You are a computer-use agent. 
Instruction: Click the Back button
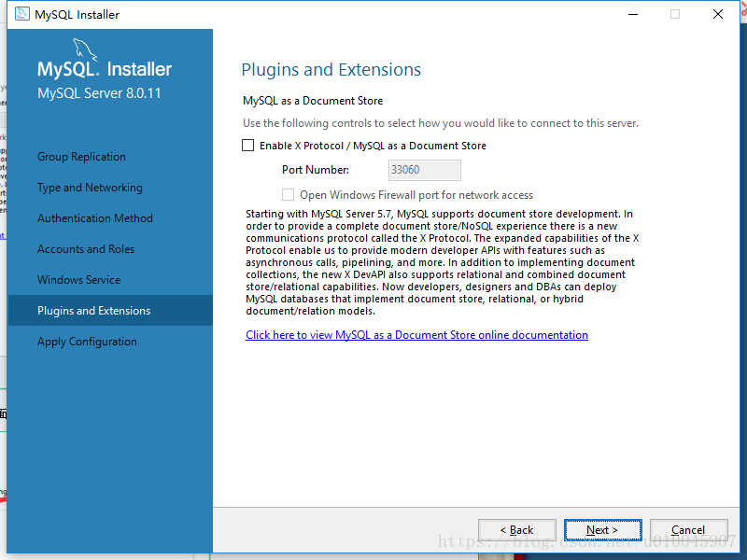[517, 530]
